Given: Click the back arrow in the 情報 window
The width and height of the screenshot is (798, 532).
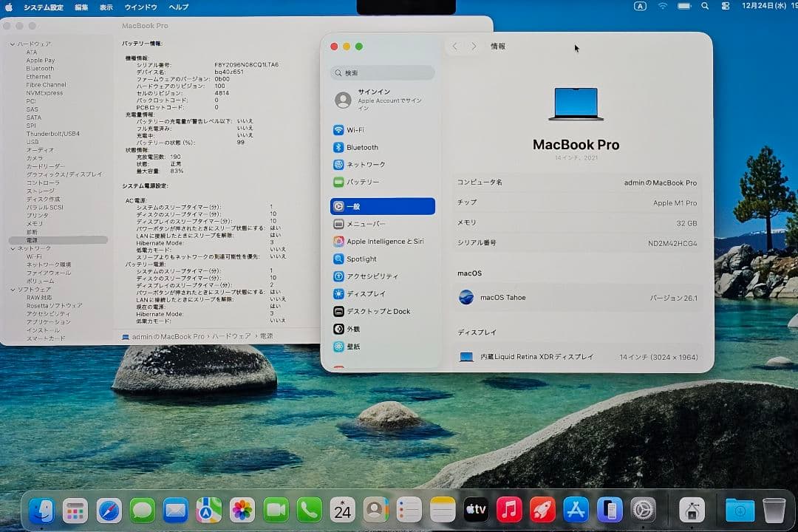Looking at the screenshot, I should [455, 46].
